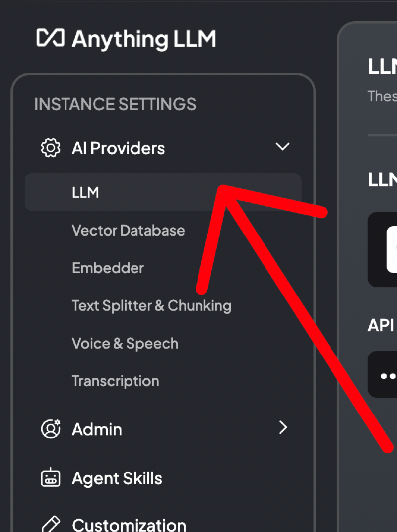
Task: Open Text Splitter & Chunking page
Action: [151, 306]
